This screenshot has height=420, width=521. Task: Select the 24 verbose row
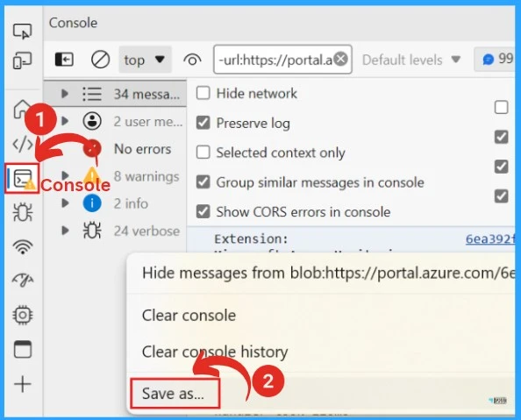tap(115, 231)
